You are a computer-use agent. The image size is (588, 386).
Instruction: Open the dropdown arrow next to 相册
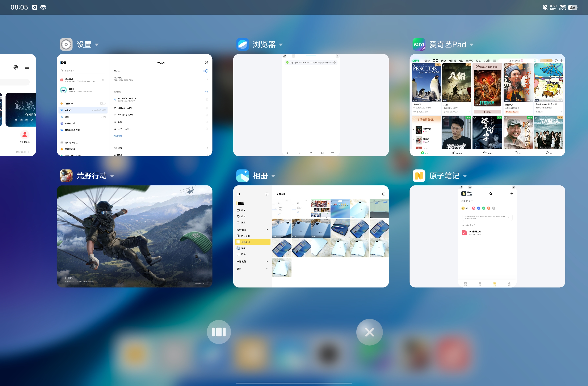[273, 176]
